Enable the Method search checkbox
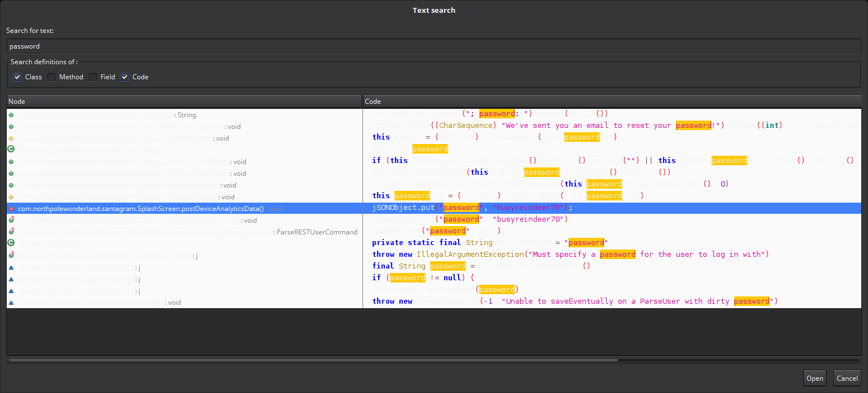This screenshot has width=868, height=393. pos(51,77)
